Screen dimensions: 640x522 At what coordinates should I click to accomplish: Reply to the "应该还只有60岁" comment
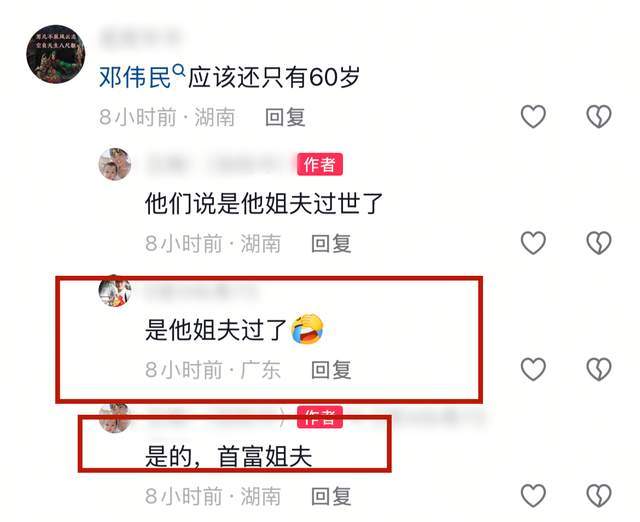(x=285, y=117)
